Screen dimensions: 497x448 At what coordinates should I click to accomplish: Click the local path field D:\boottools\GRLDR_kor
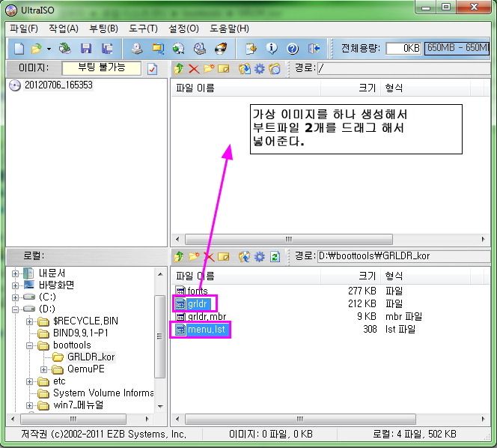point(403,256)
